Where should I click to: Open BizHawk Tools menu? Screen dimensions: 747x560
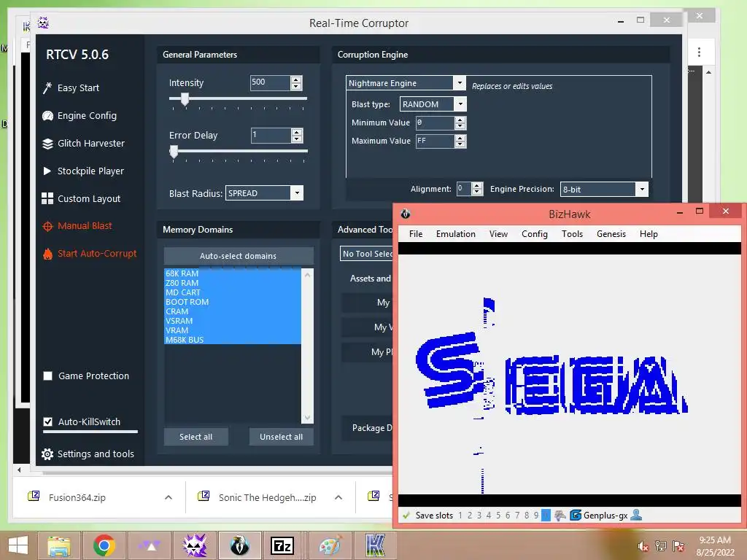point(572,234)
